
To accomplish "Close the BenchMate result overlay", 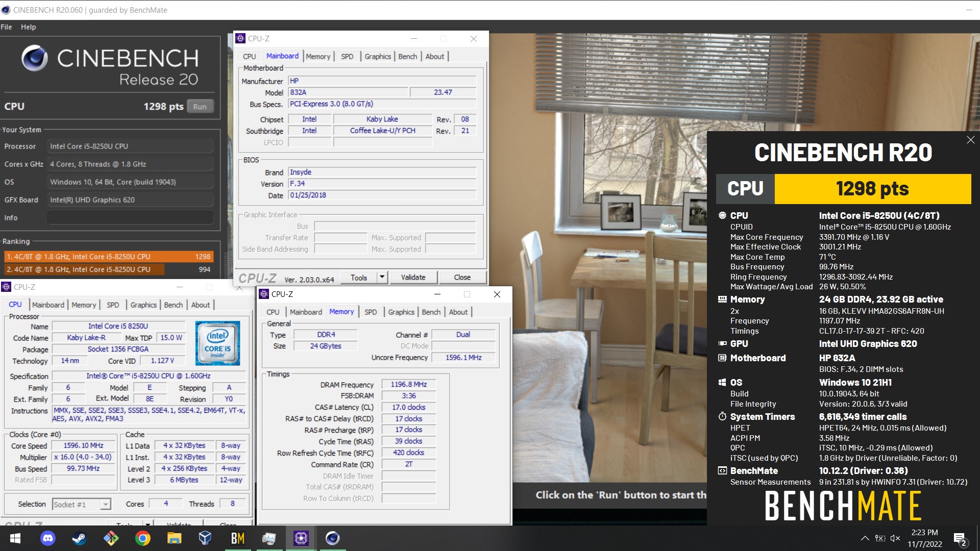I will (x=970, y=140).
